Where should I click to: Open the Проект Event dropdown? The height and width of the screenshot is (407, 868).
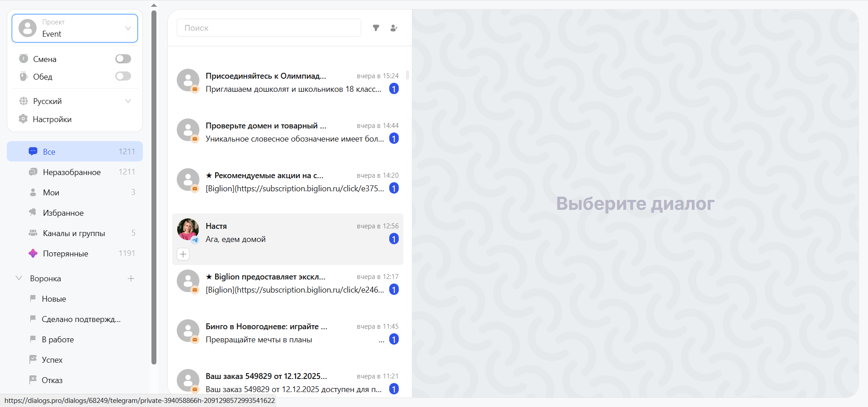pyautogui.click(x=75, y=28)
